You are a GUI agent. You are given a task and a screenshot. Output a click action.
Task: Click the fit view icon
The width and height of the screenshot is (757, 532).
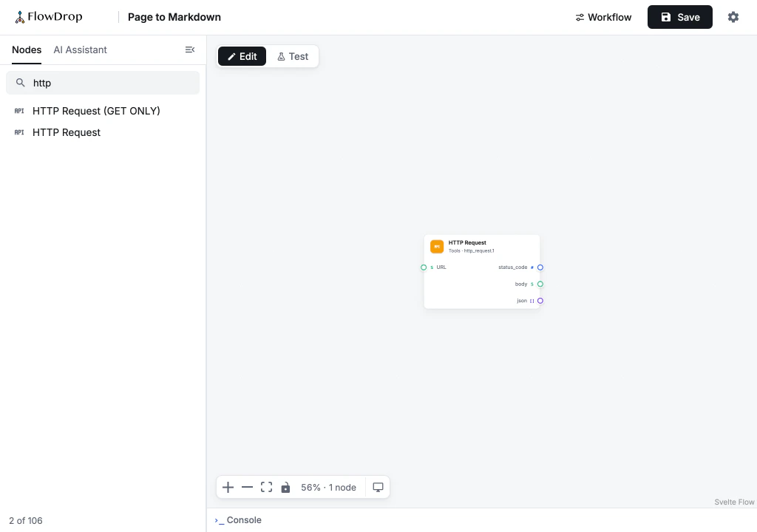pos(266,487)
